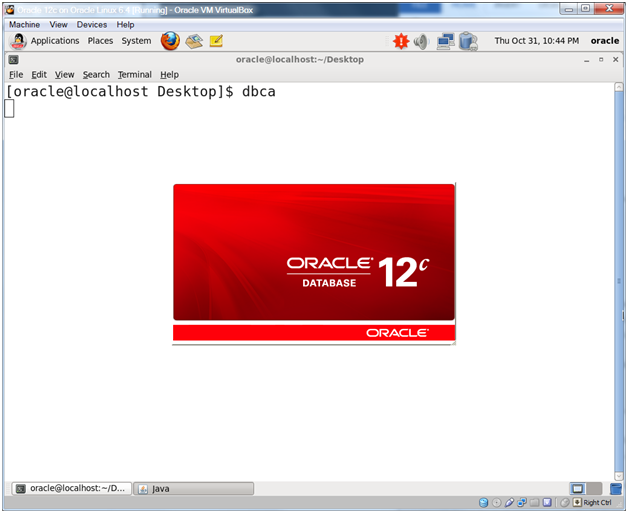This screenshot has width=628, height=513.
Task: Click the VirtualBox network adapters status icon
Action: (x=522, y=502)
